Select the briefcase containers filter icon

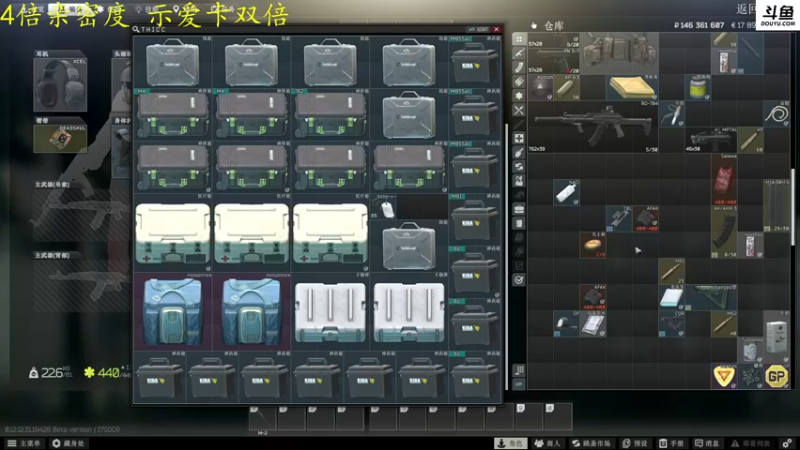(x=519, y=209)
